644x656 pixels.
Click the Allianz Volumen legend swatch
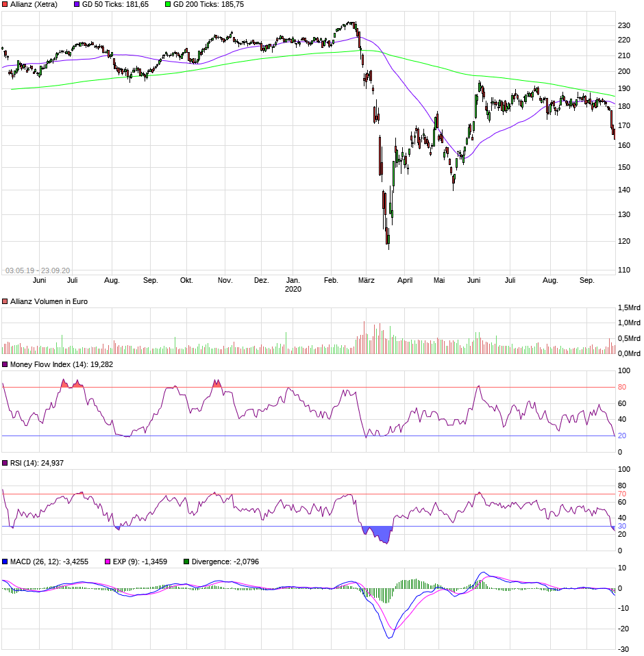click(5, 302)
